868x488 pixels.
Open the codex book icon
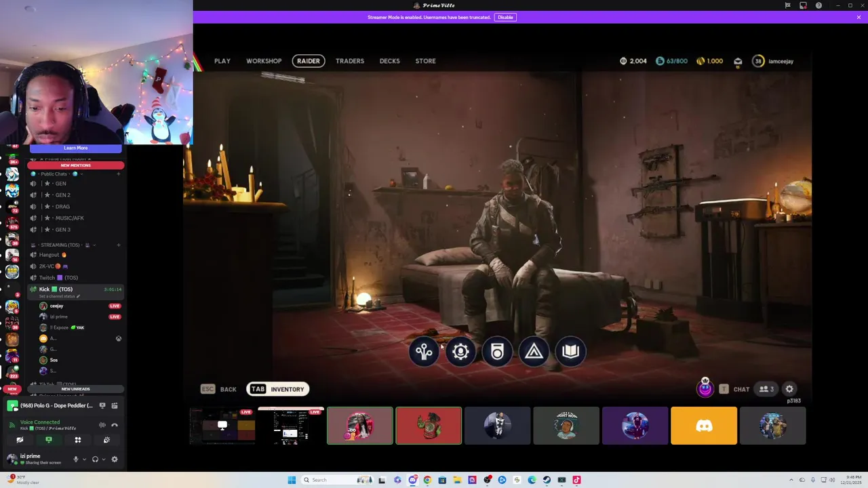click(x=570, y=351)
